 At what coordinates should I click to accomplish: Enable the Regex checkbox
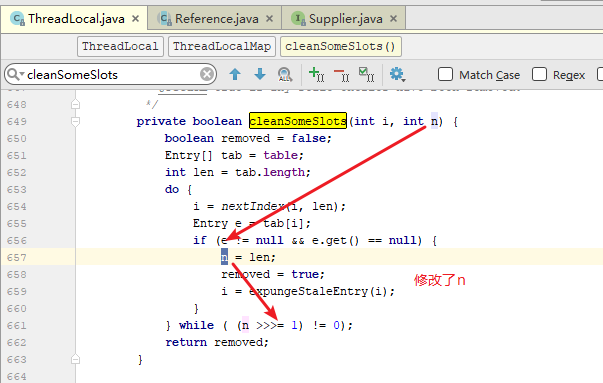[539, 74]
